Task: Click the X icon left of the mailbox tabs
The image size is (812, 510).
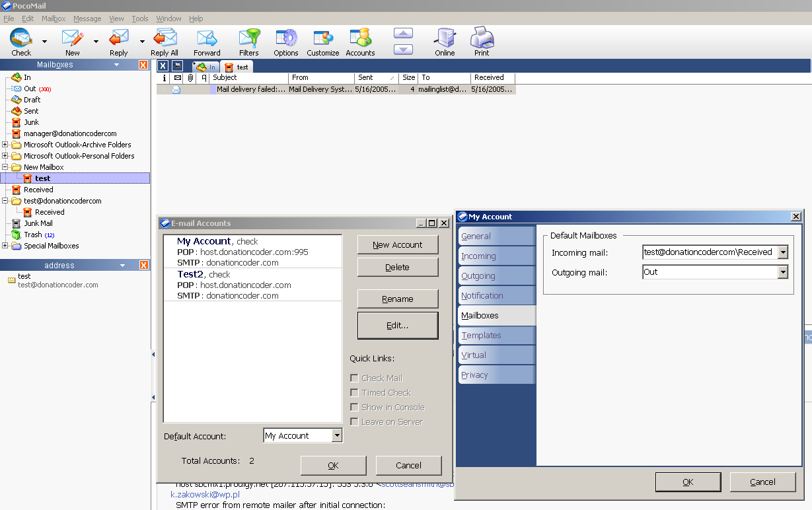Action: coord(163,66)
